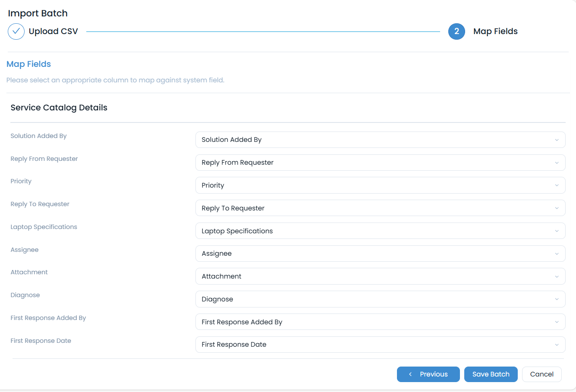Open the Reply From Requester dropdown
The image size is (576, 392).
click(x=380, y=163)
